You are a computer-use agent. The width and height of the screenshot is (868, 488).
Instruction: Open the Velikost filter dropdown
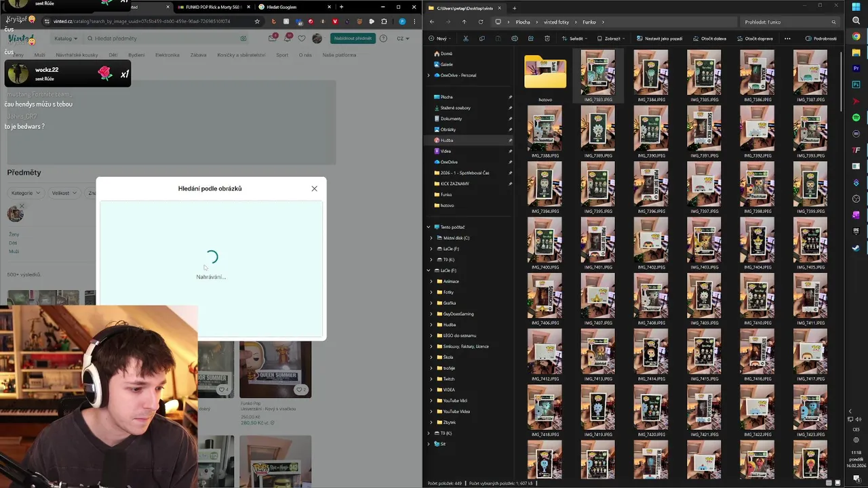[x=64, y=193]
